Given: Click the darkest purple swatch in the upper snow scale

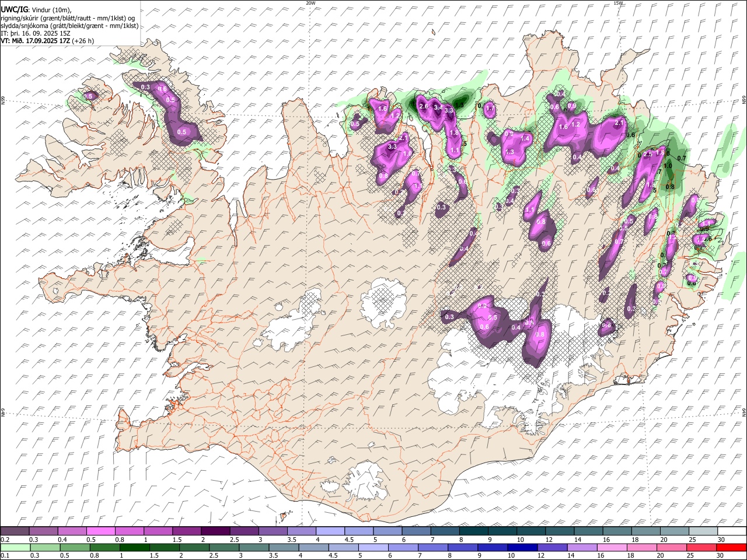Looking at the screenshot, I should pyautogui.click(x=215, y=531).
